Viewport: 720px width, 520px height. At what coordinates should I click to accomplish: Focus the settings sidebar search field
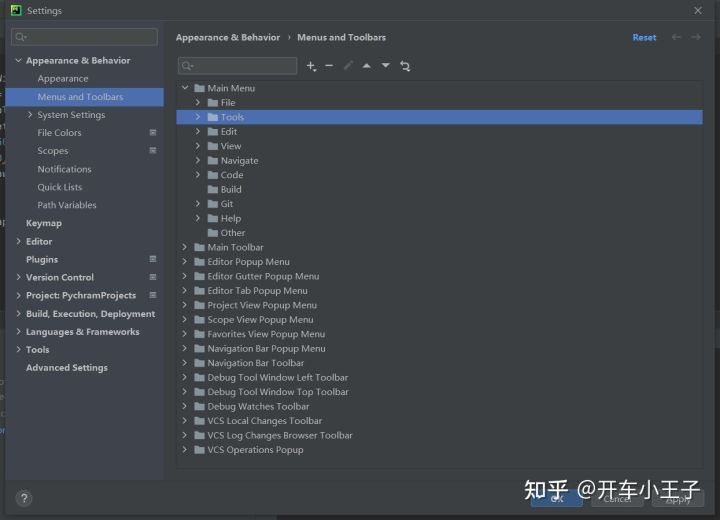[x=84, y=37]
